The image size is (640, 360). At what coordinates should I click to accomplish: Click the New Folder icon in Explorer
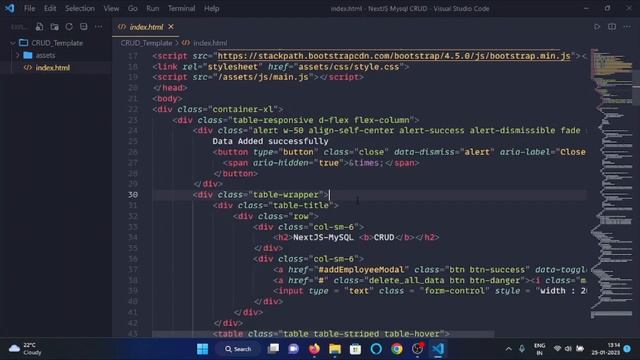[x=54, y=27]
